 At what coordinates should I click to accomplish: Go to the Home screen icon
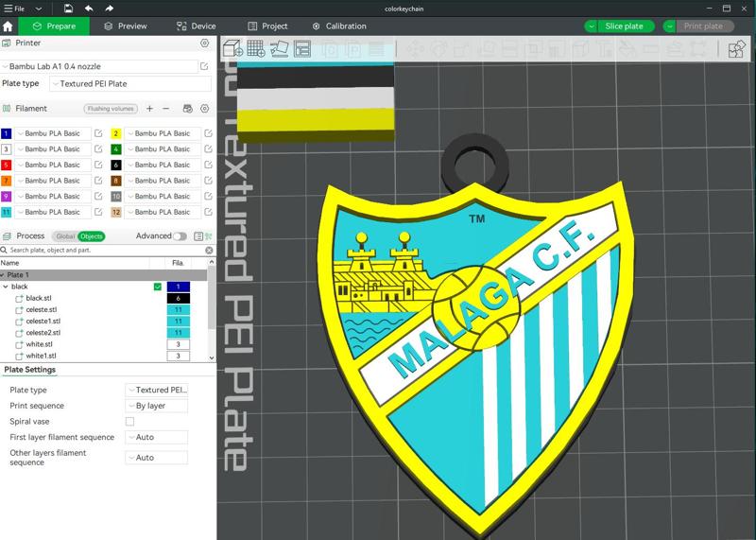8,26
